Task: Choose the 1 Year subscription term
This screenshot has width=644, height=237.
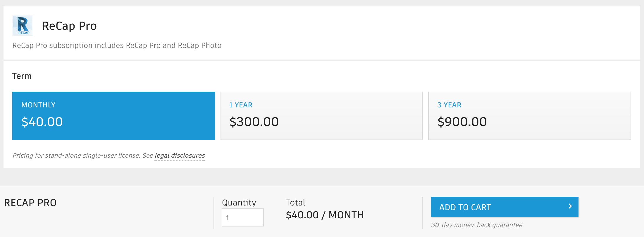Action: (x=321, y=116)
